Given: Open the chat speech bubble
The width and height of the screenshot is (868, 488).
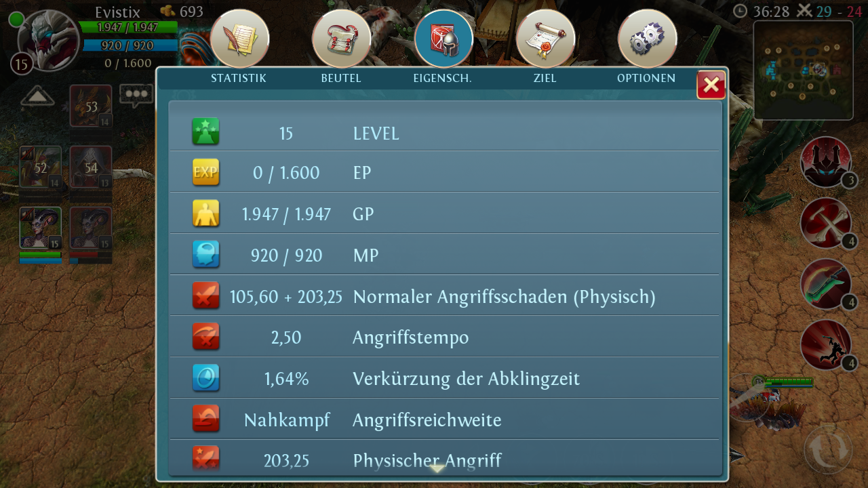Looking at the screenshot, I should pyautogui.click(x=136, y=96).
